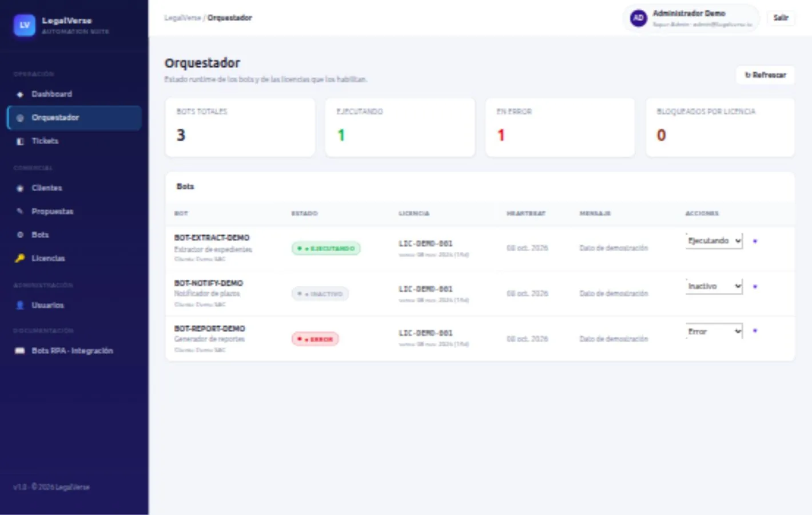Open the Inactivo dropdown for BOT-NOTIFY-DEMO
This screenshot has width=812, height=515.
(714, 286)
